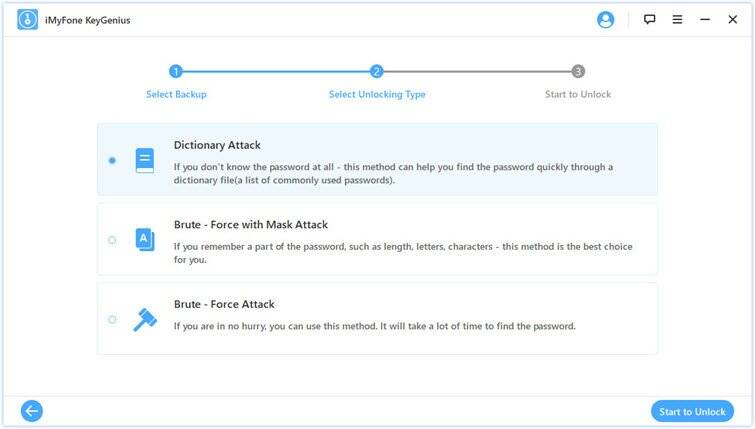Click the Select Backup step label

pyautogui.click(x=176, y=94)
